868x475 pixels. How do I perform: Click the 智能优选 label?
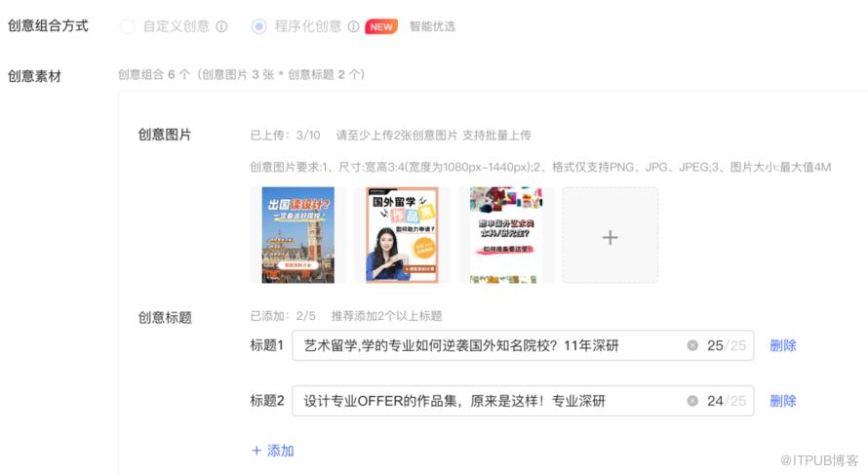[x=432, y=26]
